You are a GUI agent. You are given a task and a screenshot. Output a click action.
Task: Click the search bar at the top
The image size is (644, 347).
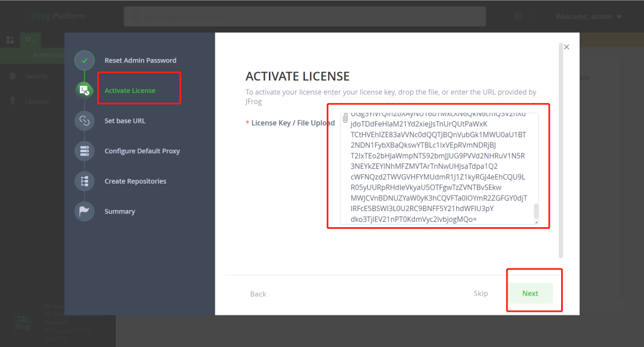point(304,16)
